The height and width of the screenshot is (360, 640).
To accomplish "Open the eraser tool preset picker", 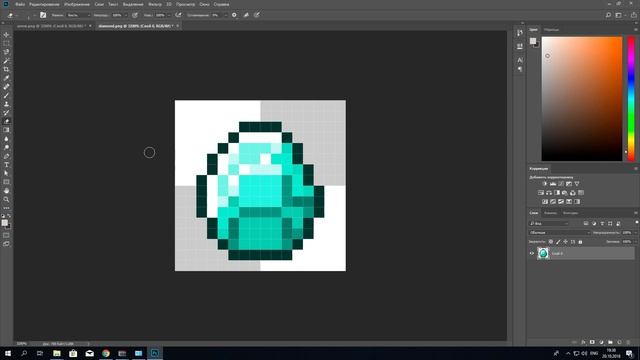I will [x=12, y=15].
